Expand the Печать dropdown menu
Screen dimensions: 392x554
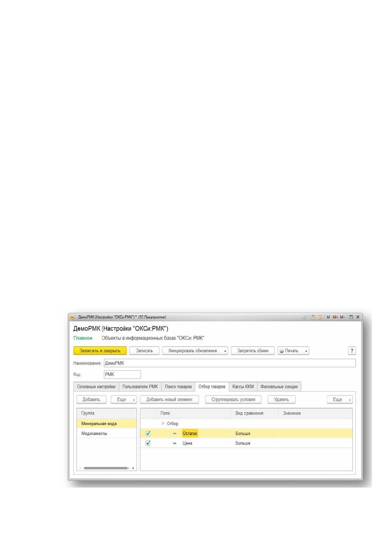[x=306, y=351]
